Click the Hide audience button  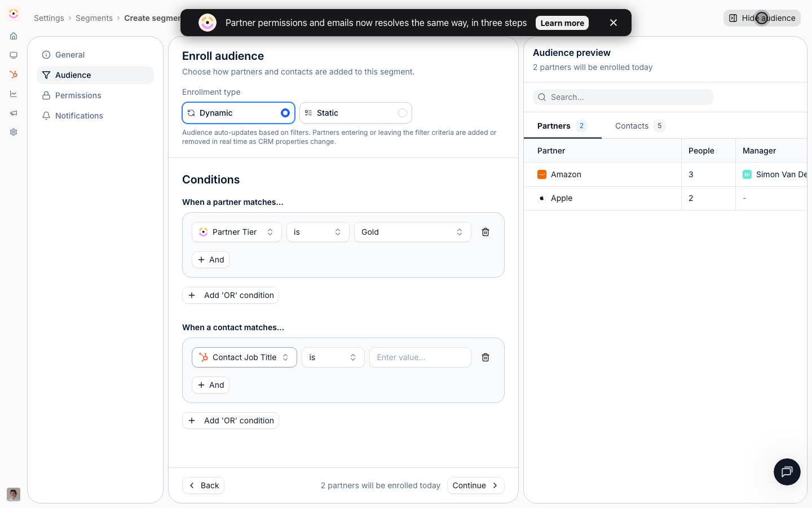point(762,18)
